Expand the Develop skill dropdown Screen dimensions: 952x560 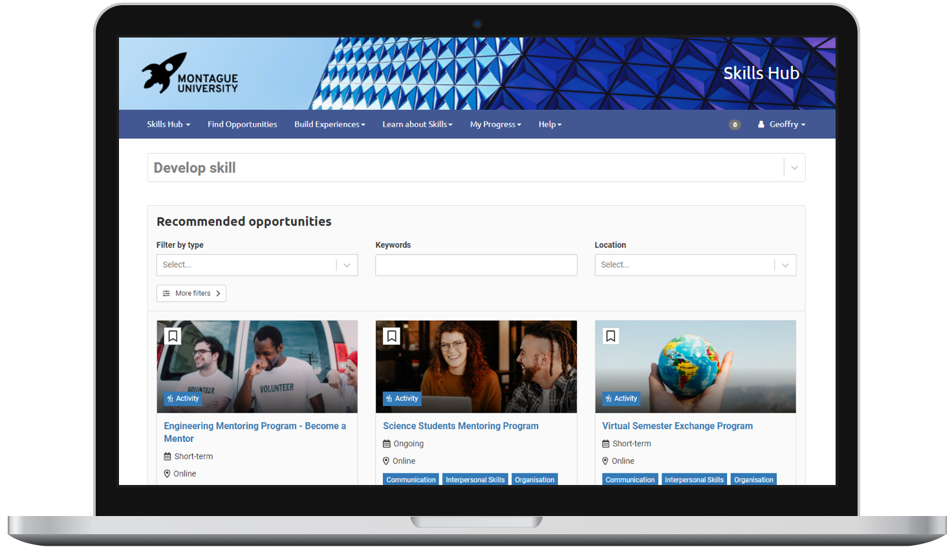794,167
